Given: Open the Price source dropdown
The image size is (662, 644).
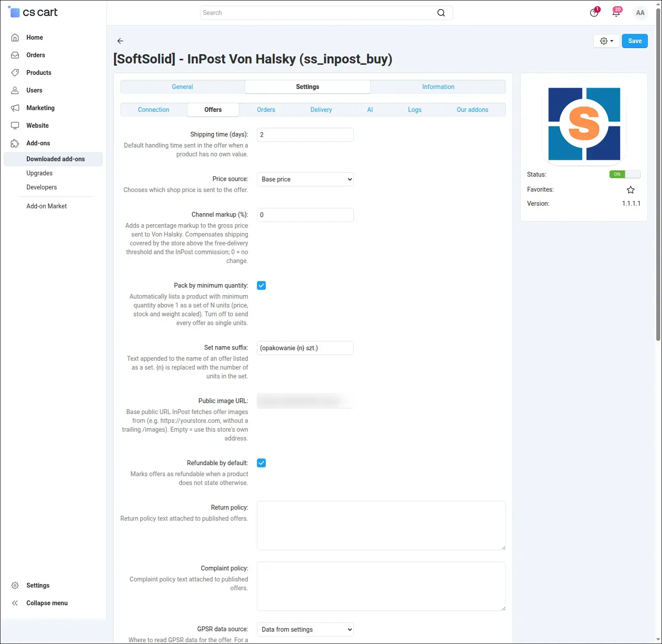Looking at the screenshot, I should click(305, 179).
